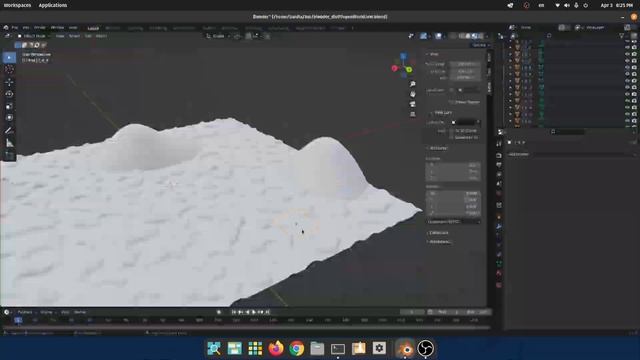Enable the Render Region checkbox
Image resolution: width=640 pixels, height=360 pixels.
451,102
